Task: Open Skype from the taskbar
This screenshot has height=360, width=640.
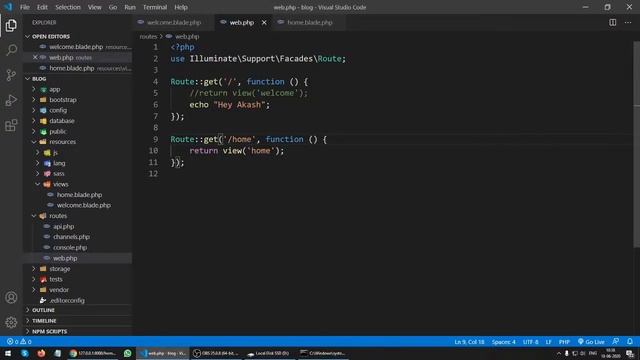Action: [24, 353]
